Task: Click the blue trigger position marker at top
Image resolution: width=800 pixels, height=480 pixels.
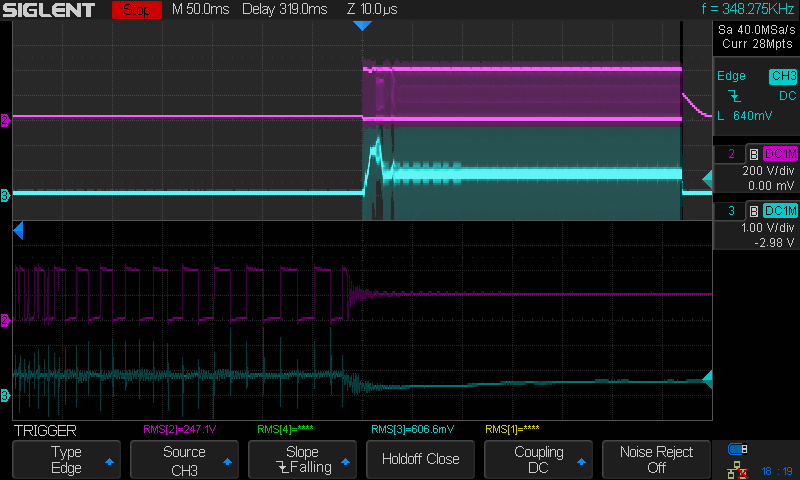Action: click(362, 26)
